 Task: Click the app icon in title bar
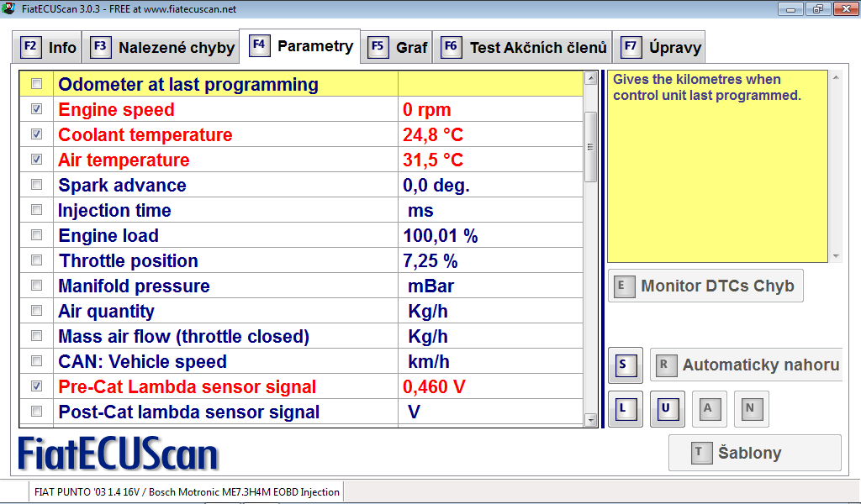(8, 8)
